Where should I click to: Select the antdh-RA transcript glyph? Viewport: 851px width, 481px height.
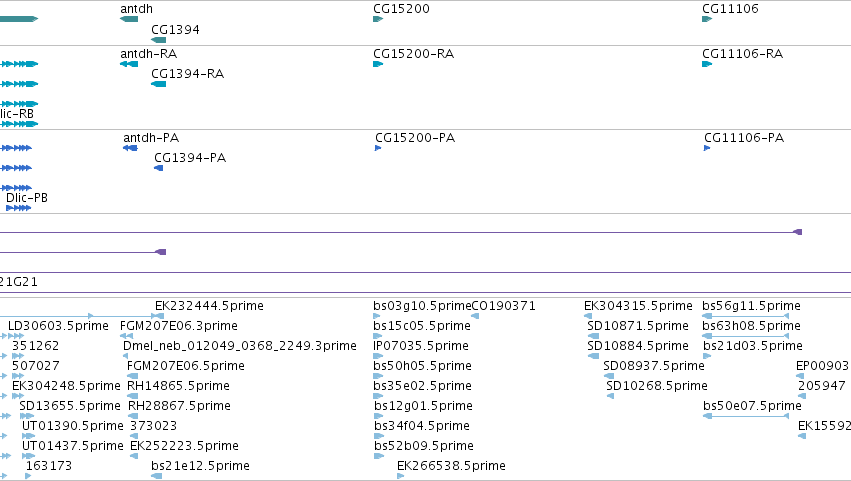click(129, 64)
